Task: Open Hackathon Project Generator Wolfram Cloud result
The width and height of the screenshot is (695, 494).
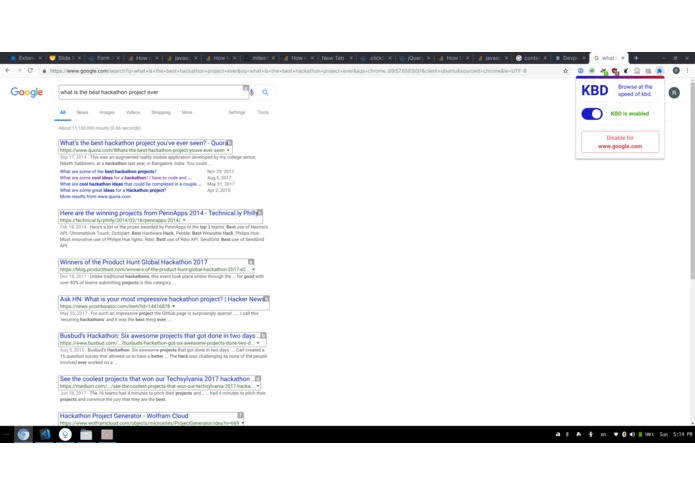Action: [x=124, y=416]
